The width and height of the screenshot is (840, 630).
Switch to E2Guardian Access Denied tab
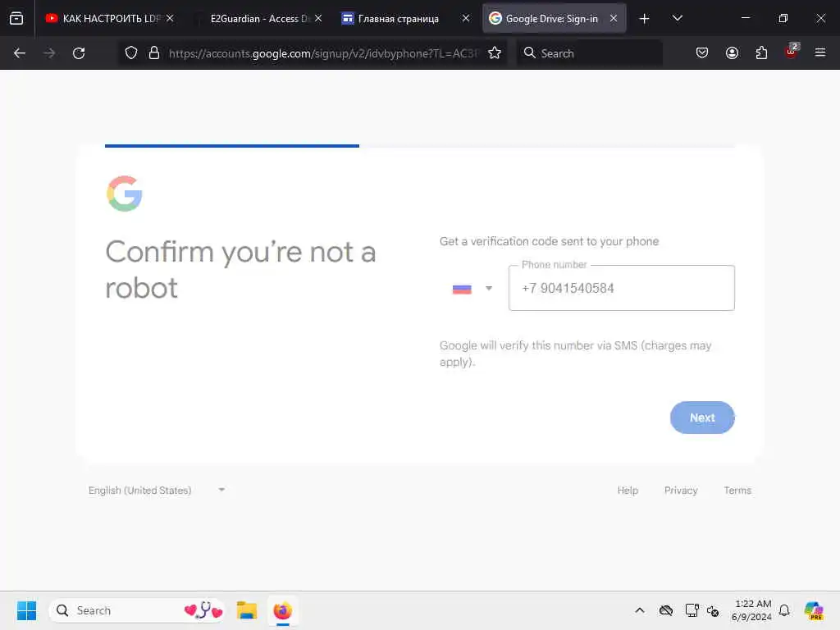(x=257, y=19)
